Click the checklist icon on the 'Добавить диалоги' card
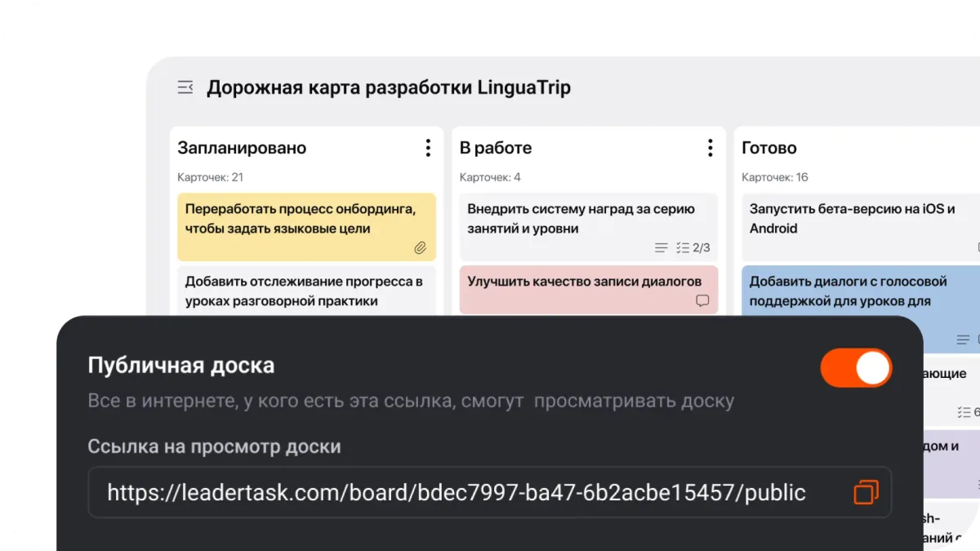Image resolution: width=980 pixels, height=551 pixels. point(965,338)
